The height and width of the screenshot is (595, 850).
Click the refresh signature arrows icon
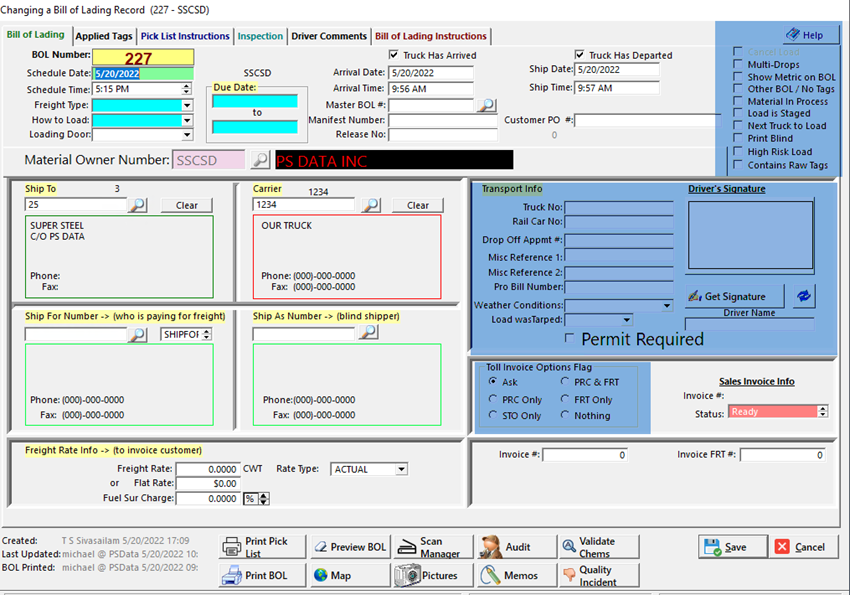(x=804, y=296)
